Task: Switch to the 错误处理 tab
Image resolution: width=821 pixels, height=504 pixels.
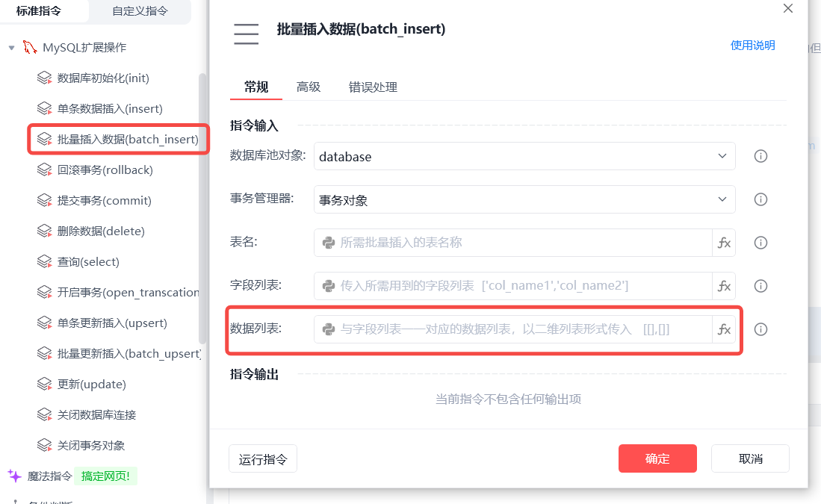Action: 373,87
